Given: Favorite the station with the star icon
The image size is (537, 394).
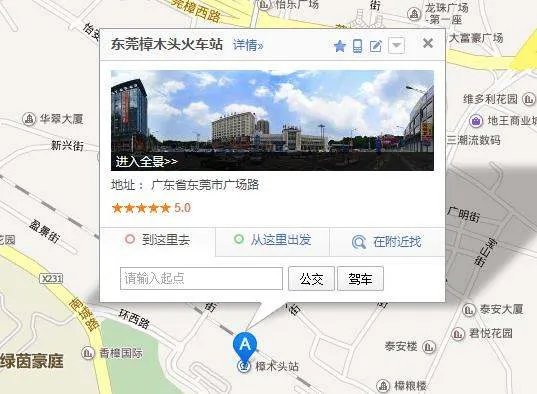Looking at the screenshot, I should point(340,46).
